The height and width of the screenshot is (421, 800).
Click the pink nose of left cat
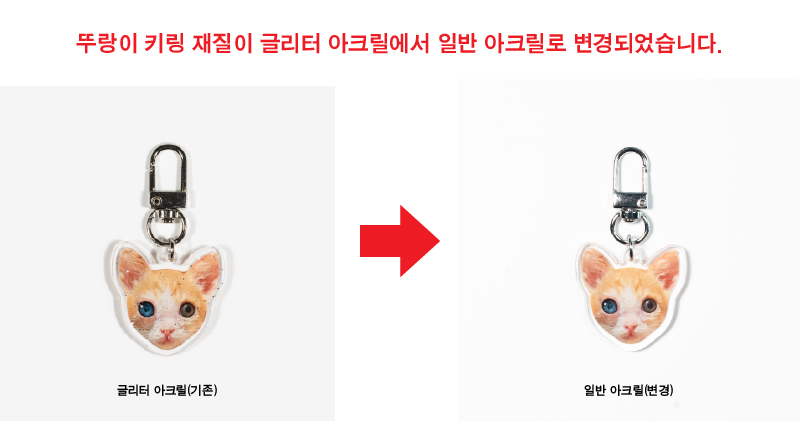pyautogui.click(x=167, y=334)
